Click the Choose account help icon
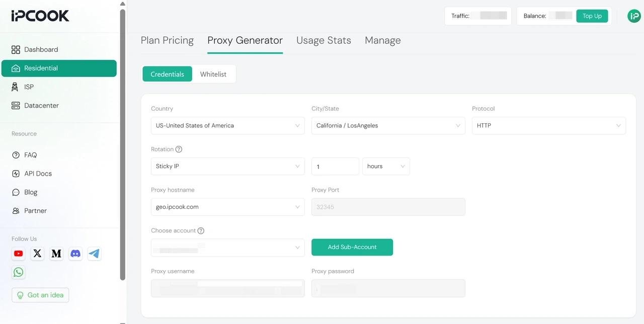This screenshot has height=324, width=644. point(201,231)
